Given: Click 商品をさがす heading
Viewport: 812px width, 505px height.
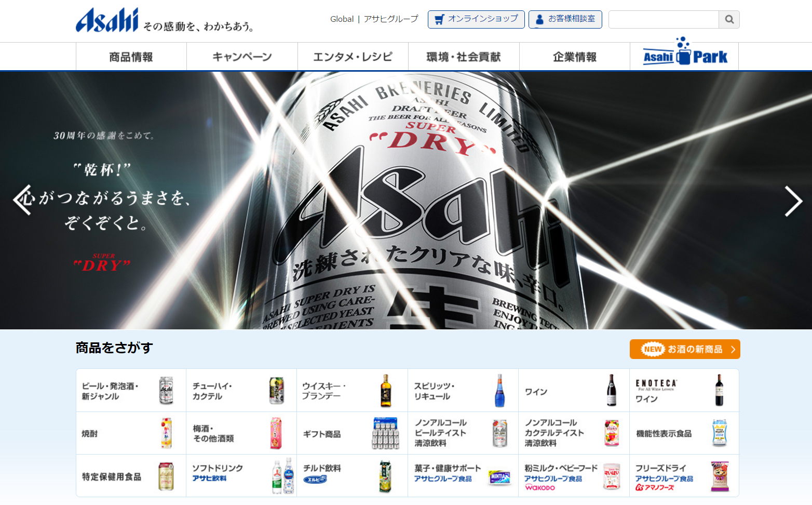Looking at the screenshot, I should tap(114, 348).
